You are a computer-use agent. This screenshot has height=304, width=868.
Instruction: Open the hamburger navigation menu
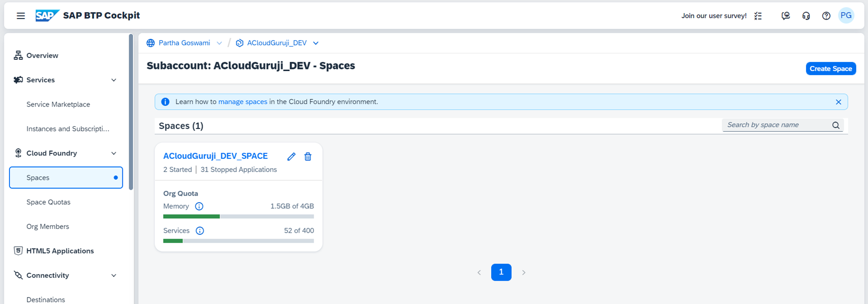(x=20, y=16)
